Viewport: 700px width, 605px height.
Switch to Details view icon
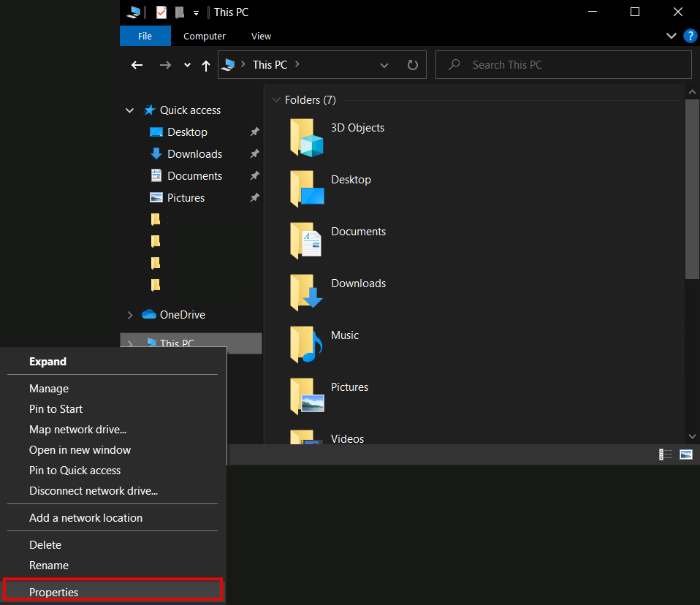pos(665,454)
